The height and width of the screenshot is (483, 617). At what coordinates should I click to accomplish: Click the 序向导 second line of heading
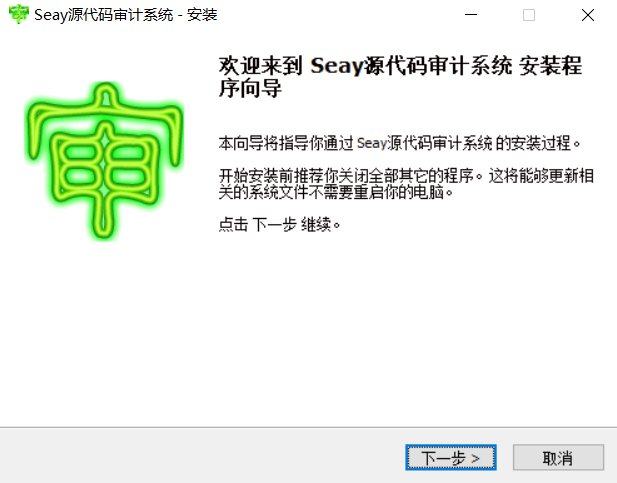250,88
